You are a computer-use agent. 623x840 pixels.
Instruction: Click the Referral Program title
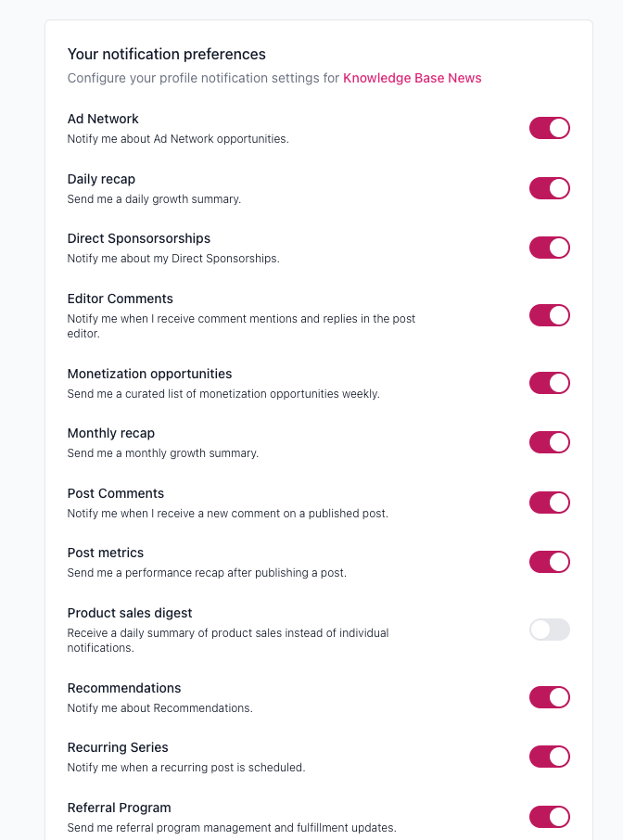tap(119, 808)
